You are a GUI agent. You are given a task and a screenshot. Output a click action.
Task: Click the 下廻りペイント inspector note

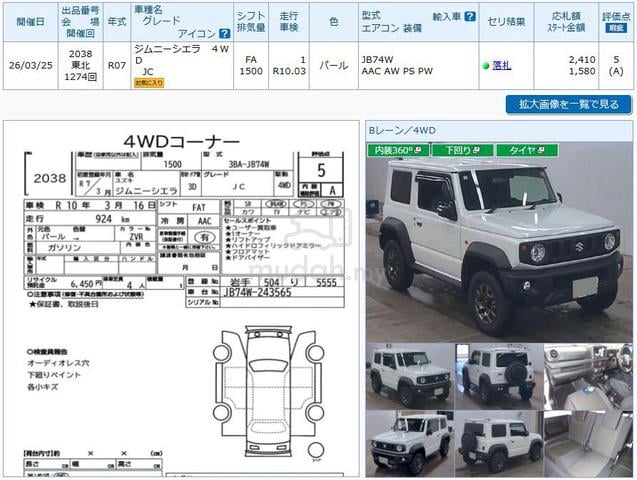(54, 375)
